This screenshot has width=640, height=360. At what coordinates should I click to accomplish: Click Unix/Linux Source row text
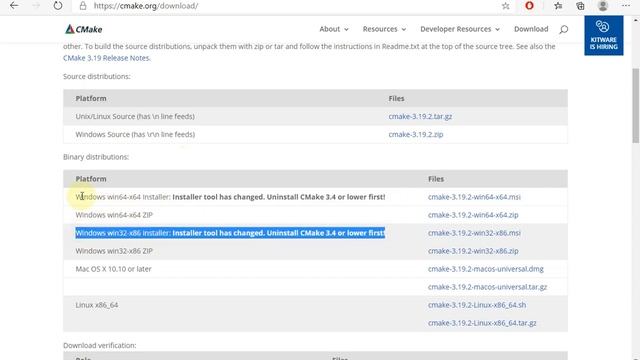click(x=135, y=116)
